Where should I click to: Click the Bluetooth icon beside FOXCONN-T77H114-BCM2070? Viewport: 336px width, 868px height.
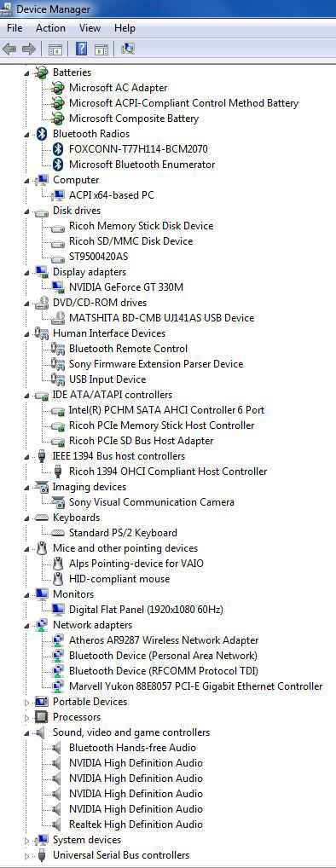click(x=59, y=149)
